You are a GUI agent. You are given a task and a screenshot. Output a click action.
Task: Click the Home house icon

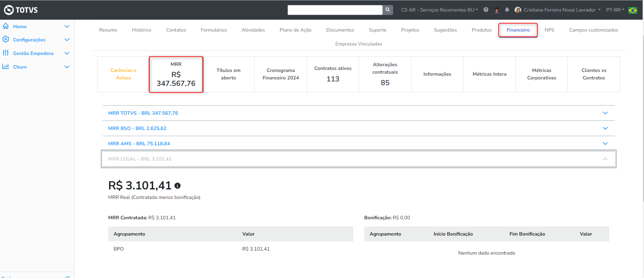[6, 26]
